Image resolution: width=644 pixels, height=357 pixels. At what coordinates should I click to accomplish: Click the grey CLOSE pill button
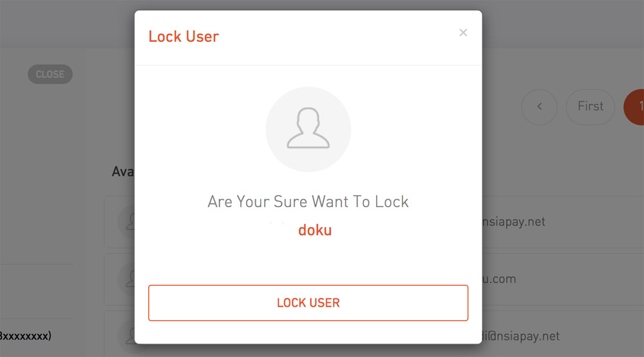(50, 74)
